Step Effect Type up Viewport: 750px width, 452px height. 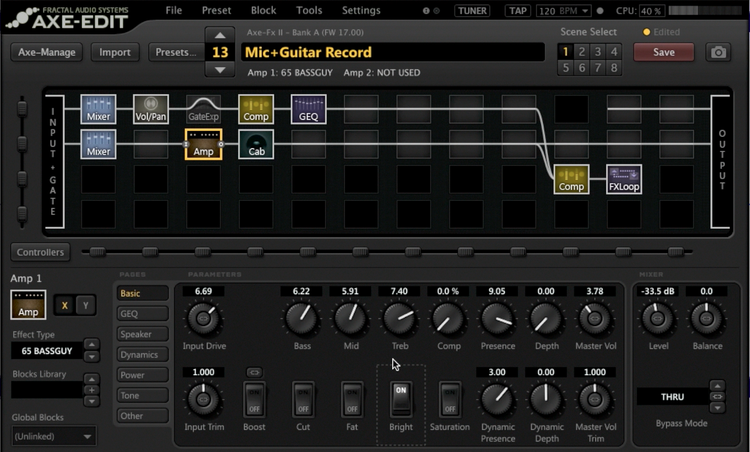point(91,344)
